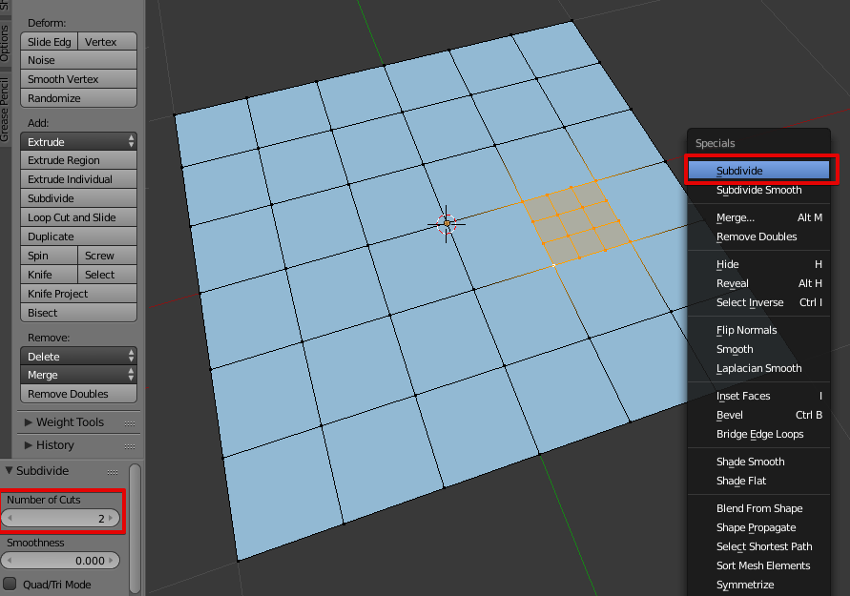Choose Select Shortest Path in menu
This screenshot has height=596, width=850.
(759, 546)
